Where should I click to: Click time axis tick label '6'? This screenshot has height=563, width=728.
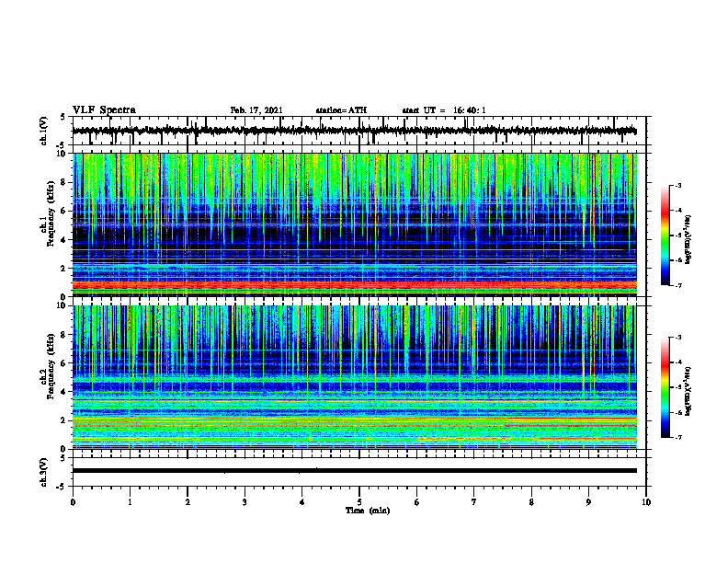point(417,502)
